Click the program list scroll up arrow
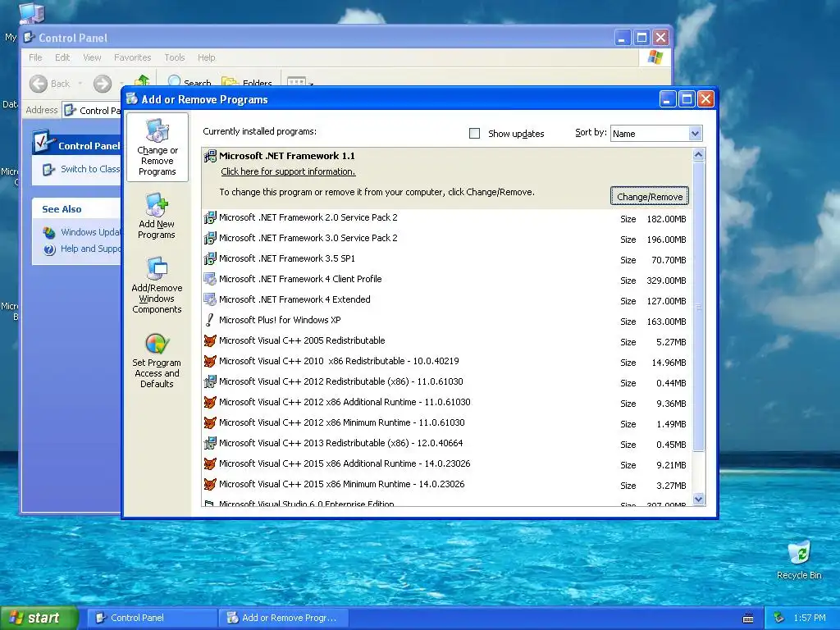This screenshot has height=630, width=840. tap(698, 155)
